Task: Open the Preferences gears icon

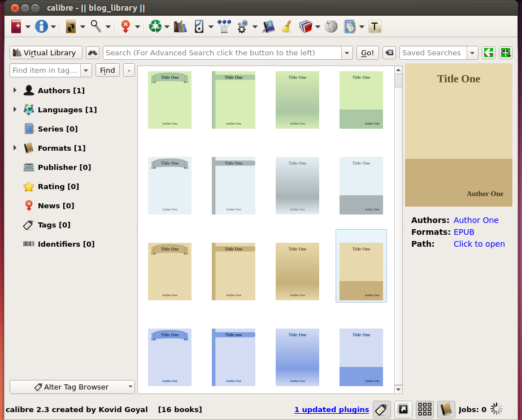Action: [243, 27]
